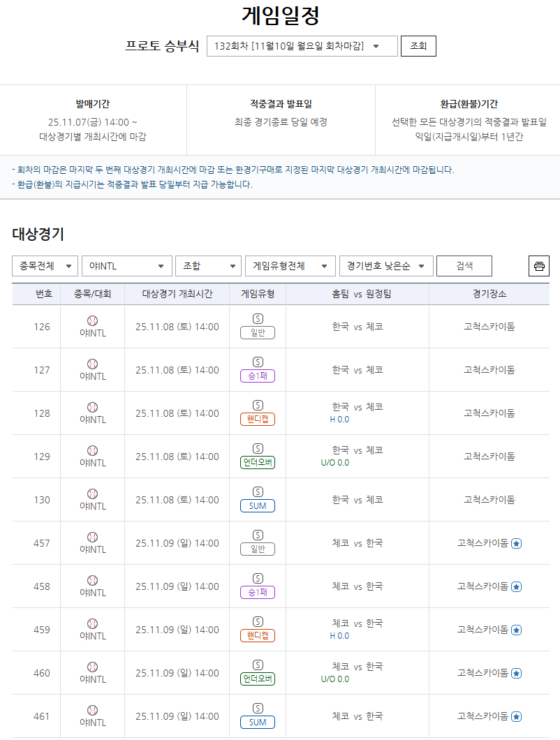The height and width of the screenshot is (740, 560).
Task: Toggle the star for game 461 고척스카이돔
Action: (x=516, y=716)
